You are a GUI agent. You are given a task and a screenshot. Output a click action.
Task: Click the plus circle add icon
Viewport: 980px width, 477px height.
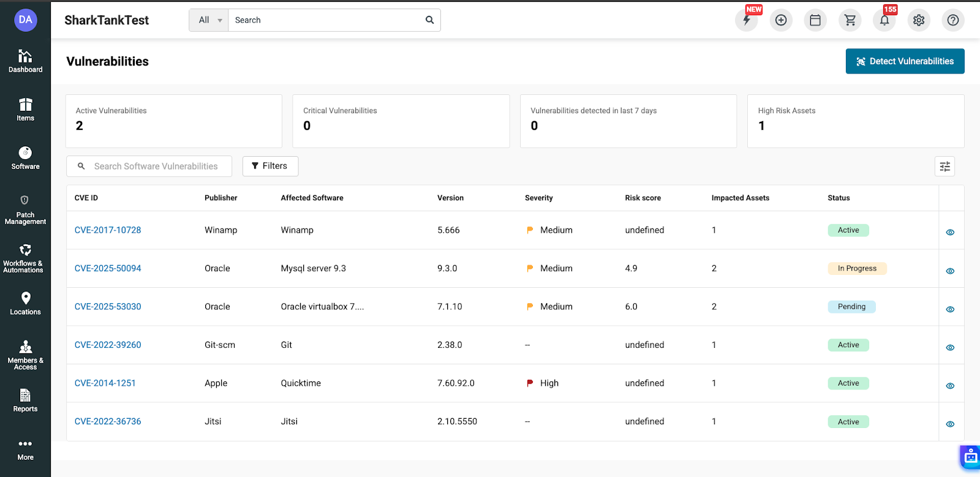[x=781, y=20]
